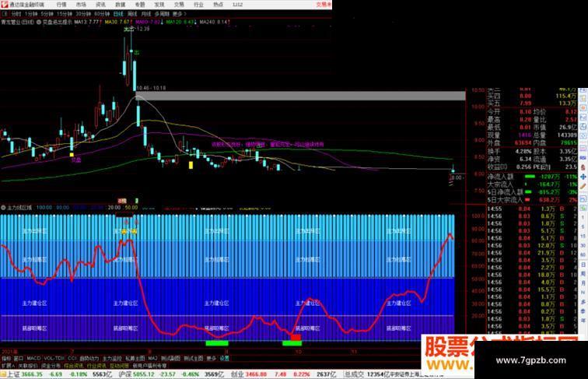Switch to the 5分钟 period
This screenshot has height=379, width=588.
[x=47, y=14]
